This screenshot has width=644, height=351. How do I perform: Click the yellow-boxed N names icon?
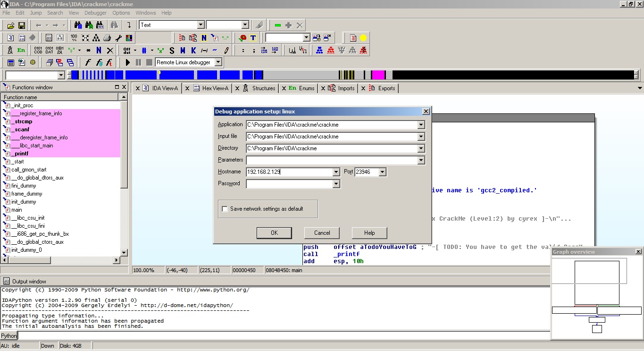pyautogui.click(x=204, y=38)
